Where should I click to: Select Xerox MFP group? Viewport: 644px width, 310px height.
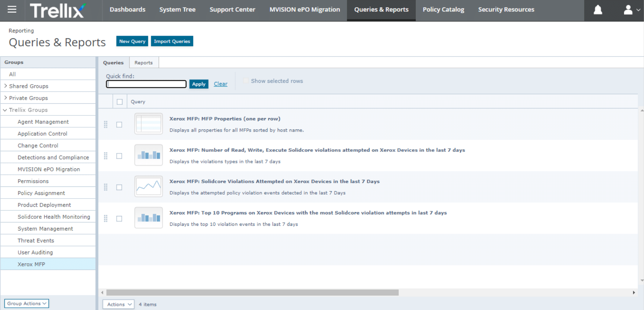(x=48, y=264)
